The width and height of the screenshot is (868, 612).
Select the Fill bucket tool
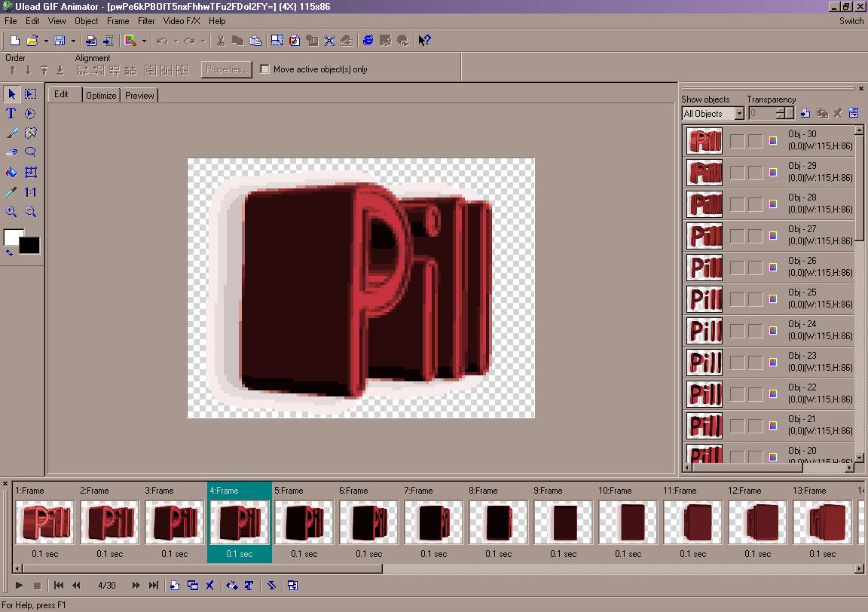11,173
